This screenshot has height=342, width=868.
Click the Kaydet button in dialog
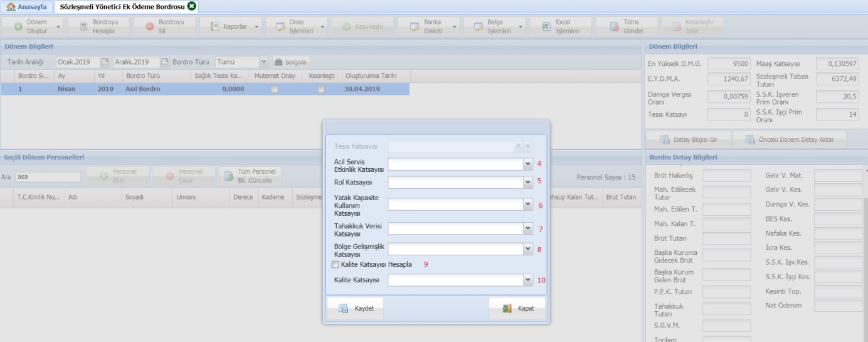355,309
